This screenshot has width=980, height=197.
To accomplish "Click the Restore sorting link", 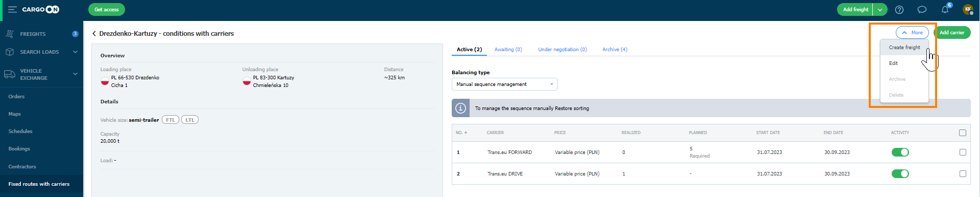I will [572, 108].
